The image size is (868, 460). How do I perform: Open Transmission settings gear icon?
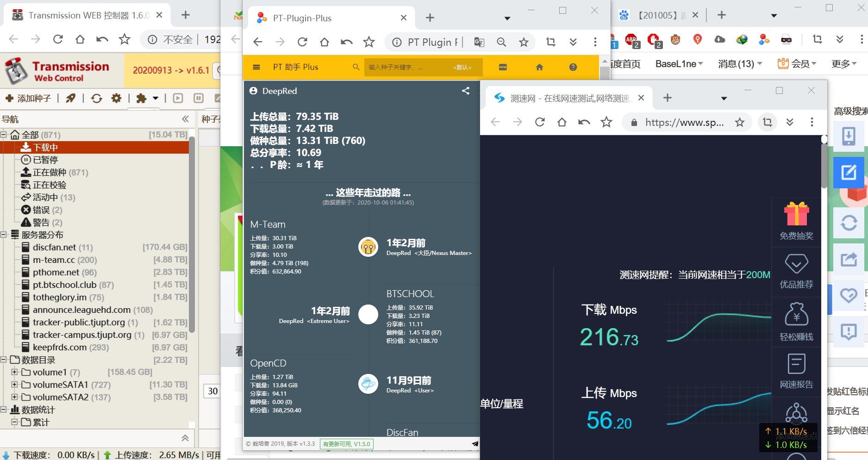tap(117, 98)
